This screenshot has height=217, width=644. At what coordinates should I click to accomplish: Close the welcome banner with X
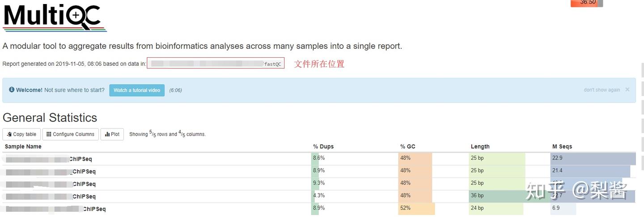[627, 89]
